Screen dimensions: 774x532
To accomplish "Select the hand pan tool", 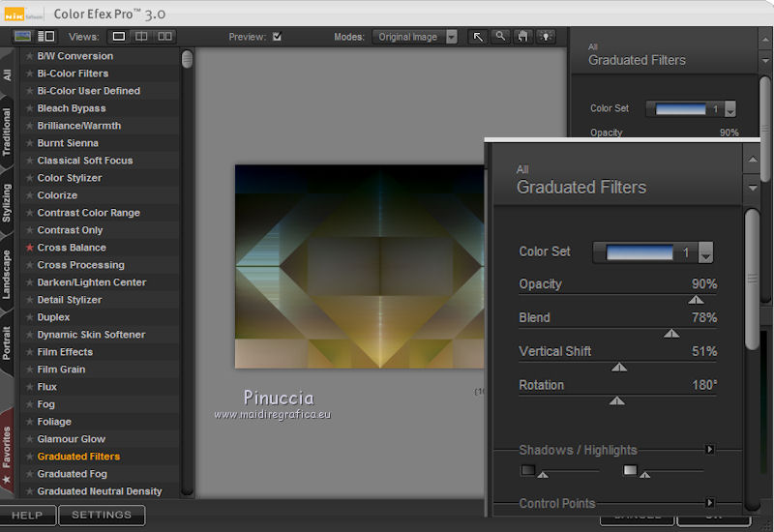I will [523, 37].
